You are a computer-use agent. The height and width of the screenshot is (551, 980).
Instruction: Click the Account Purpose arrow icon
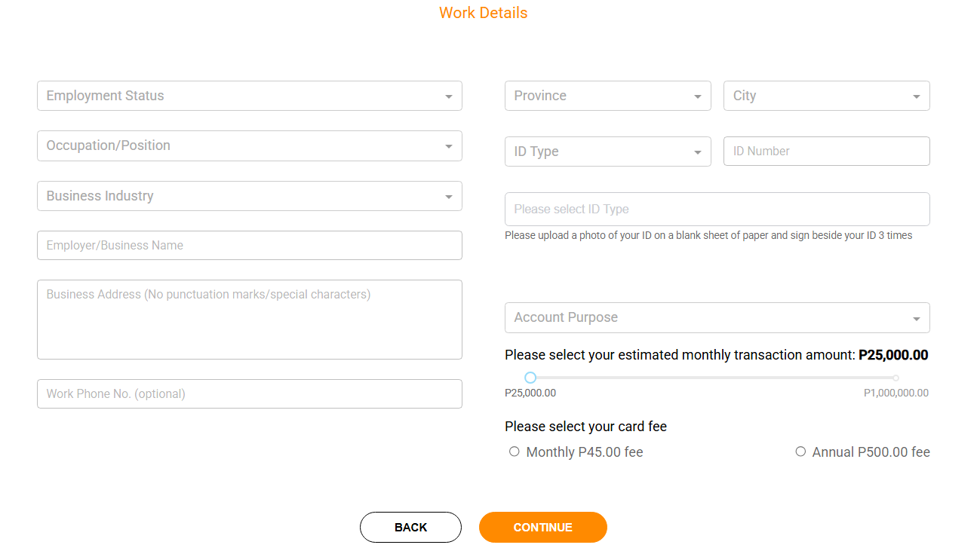pos(917,319)
